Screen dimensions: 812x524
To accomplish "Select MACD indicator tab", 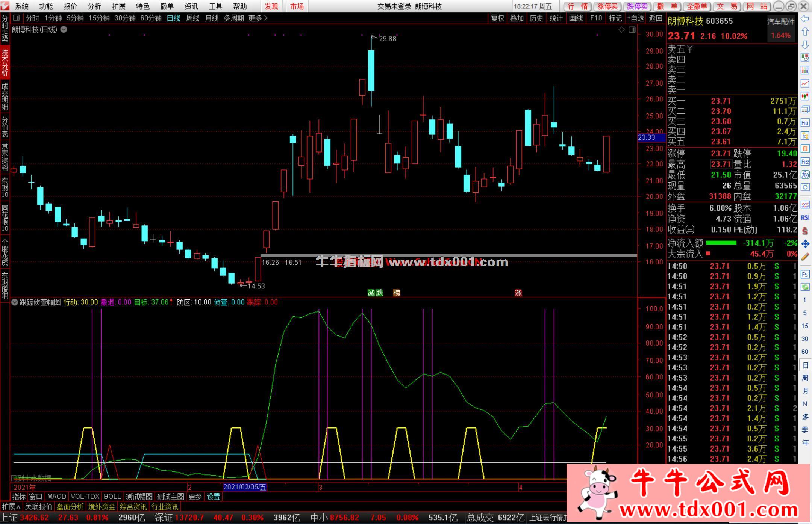I will (57, 497).
